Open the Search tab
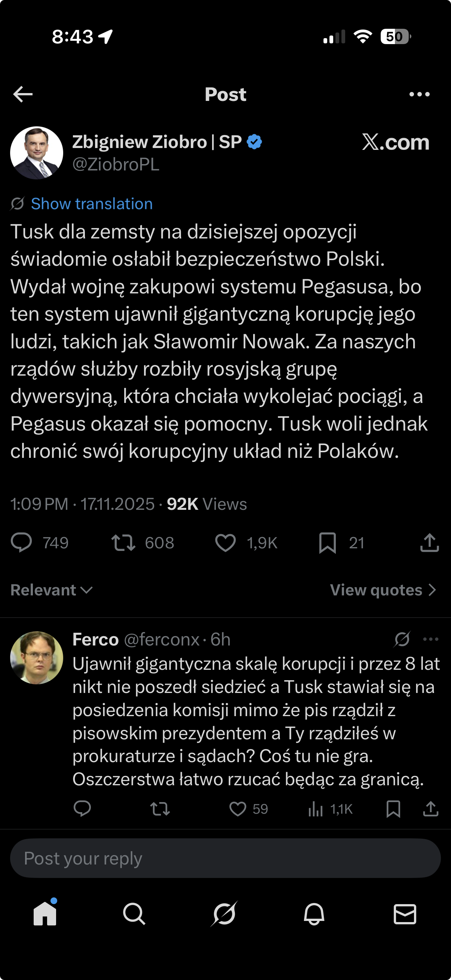The image size is (451, 980). pos(134,914)
